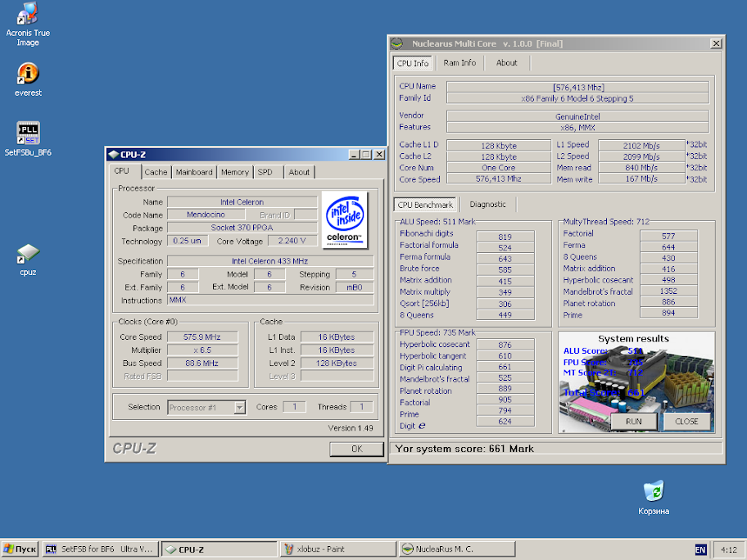The image size is (747, 560).
Task: Open the Diagnostic tab in Nuclearus
Action: 488,205
